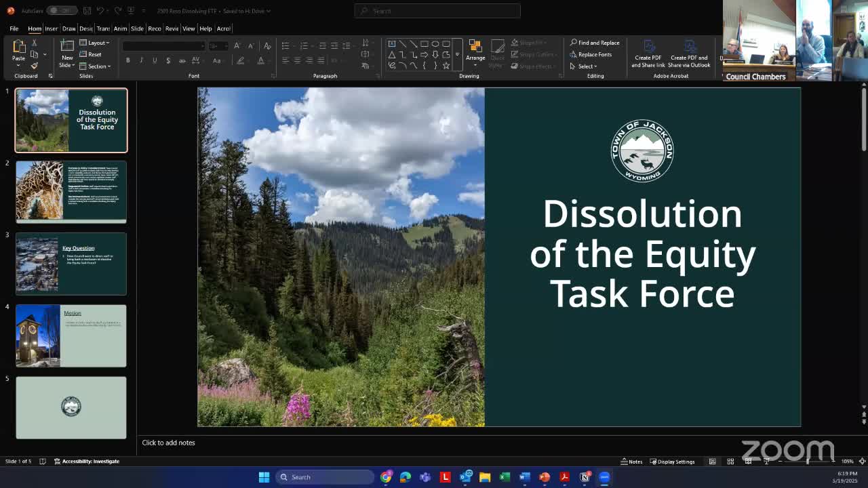The height and width of the screenshot is (488, 868).
Task: Toggle the AutoSave switch
Action: [60, 11]
